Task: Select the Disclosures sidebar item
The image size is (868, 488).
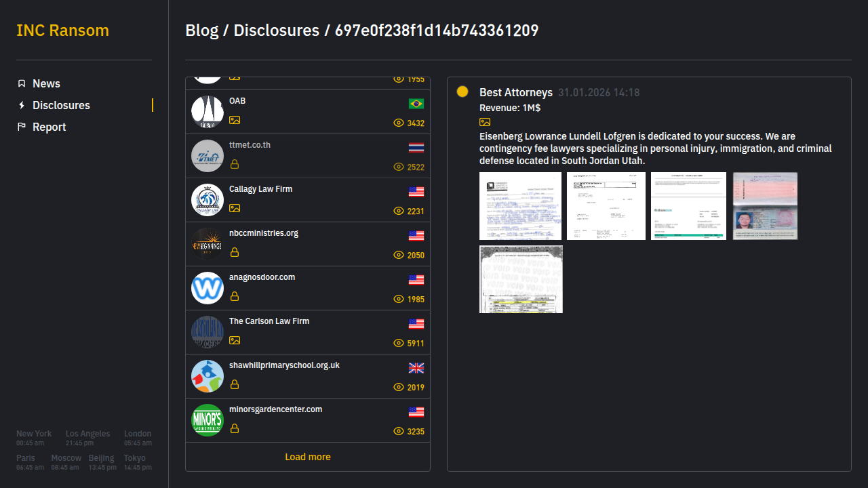Action: [x=61, y=105]
